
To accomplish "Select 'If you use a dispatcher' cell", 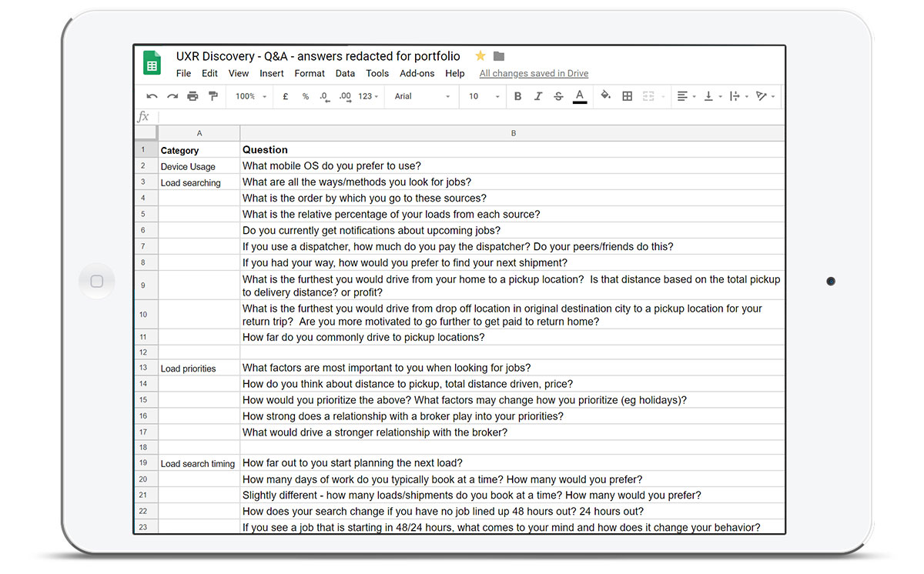I will 513,247.
